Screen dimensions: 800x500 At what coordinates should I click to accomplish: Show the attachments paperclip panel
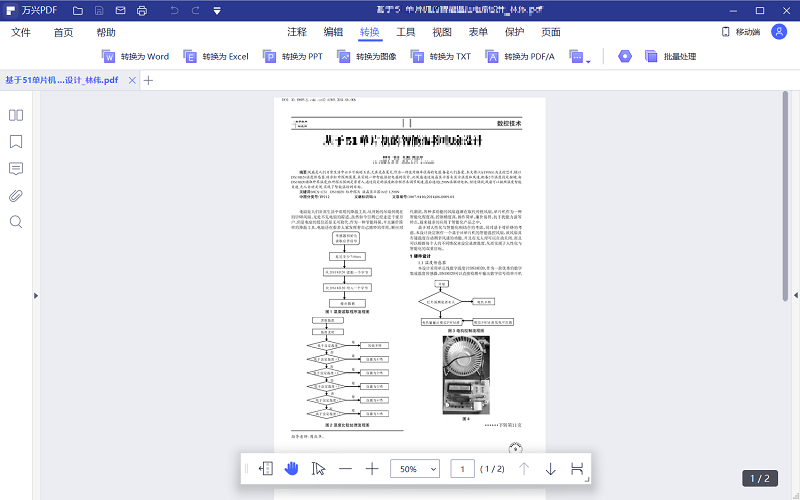point(16,195)
